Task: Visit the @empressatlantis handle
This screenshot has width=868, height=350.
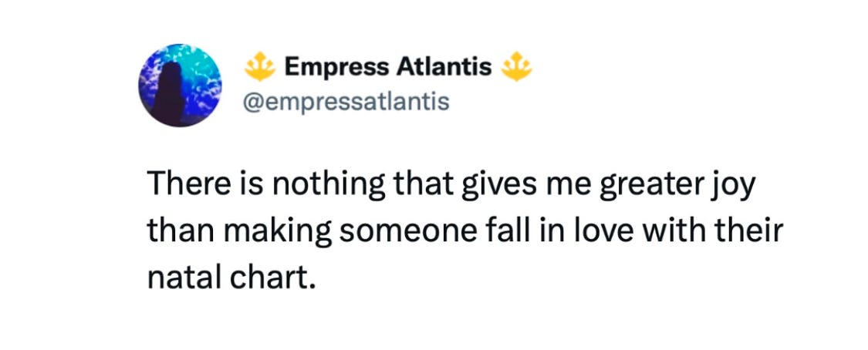Action: coord(346,103)
